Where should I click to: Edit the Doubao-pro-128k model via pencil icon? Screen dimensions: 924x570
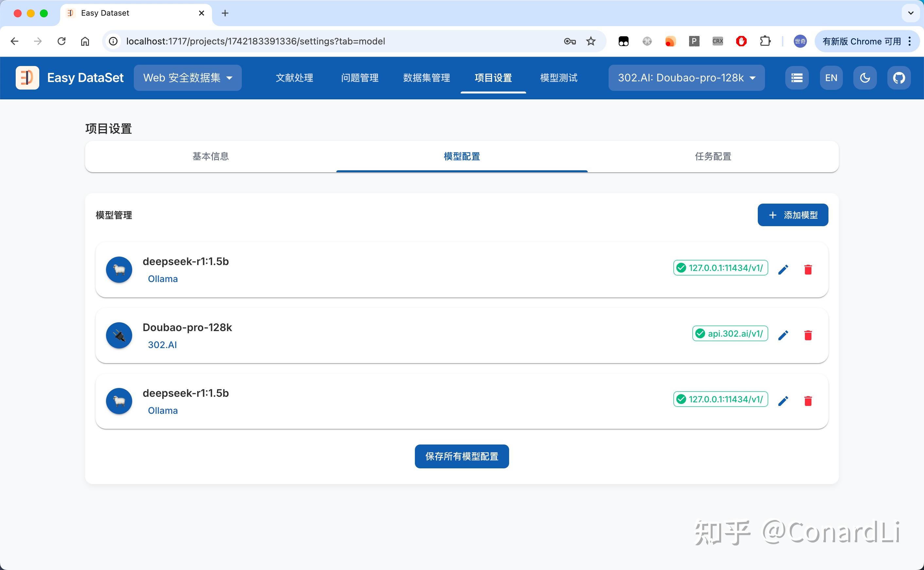pos(783,335)
